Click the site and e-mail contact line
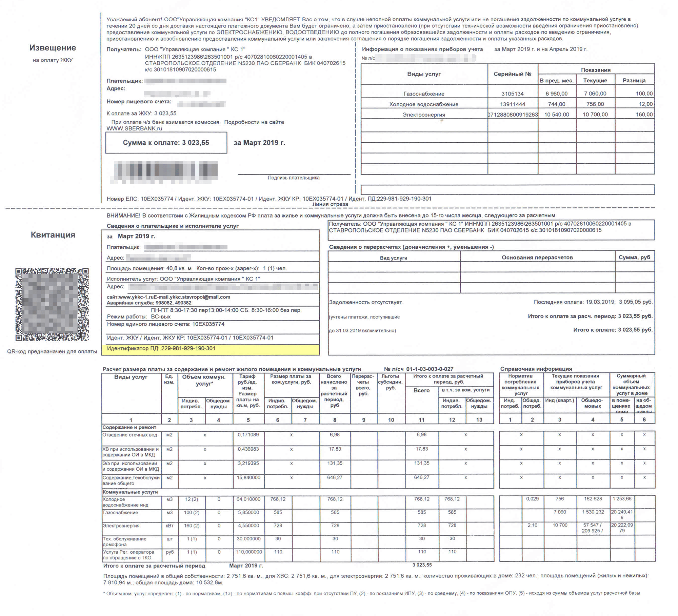 click(x=168, y=297)
